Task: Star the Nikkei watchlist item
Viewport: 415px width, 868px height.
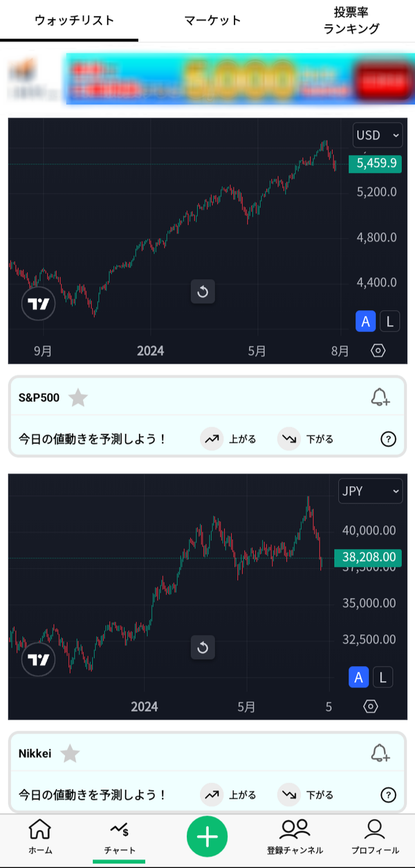Action: pyautogui.click(x=70, y=754)
